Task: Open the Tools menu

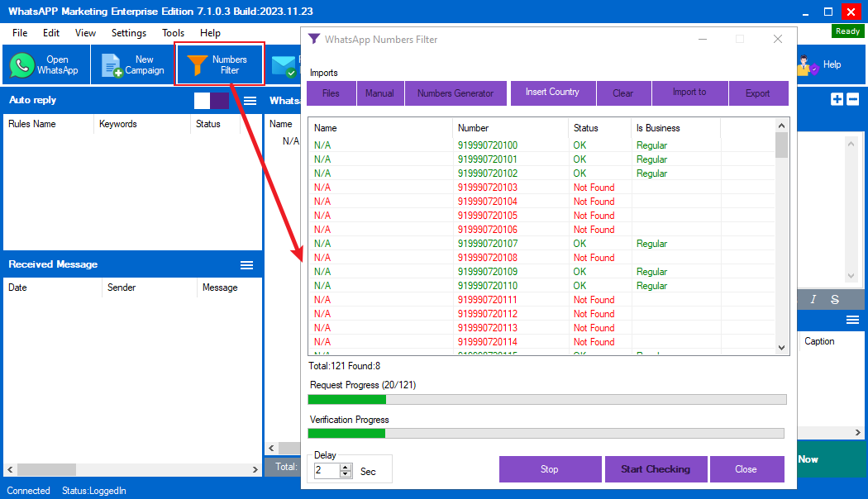Action: click(174, 33)
